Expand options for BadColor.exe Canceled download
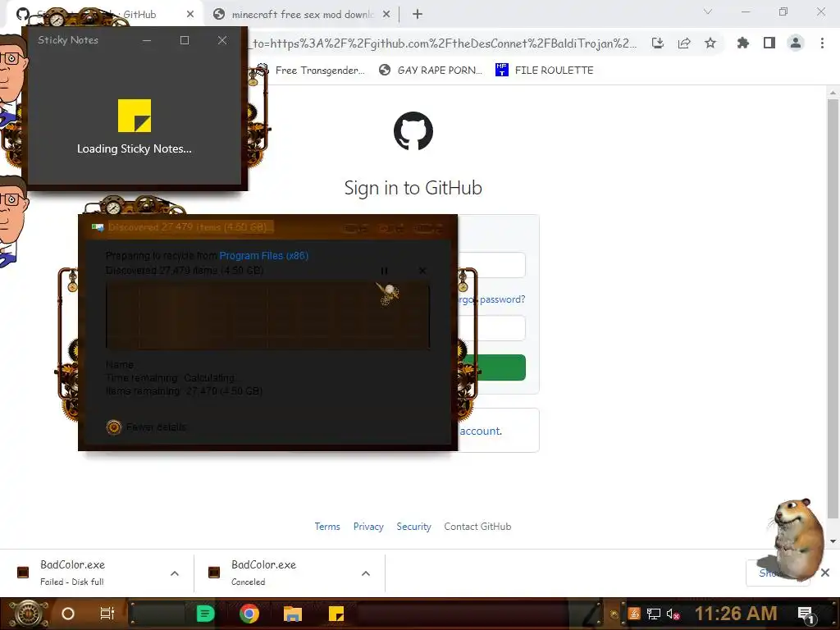This screenshot has height=630, width=840. click(x=366, y=573)
